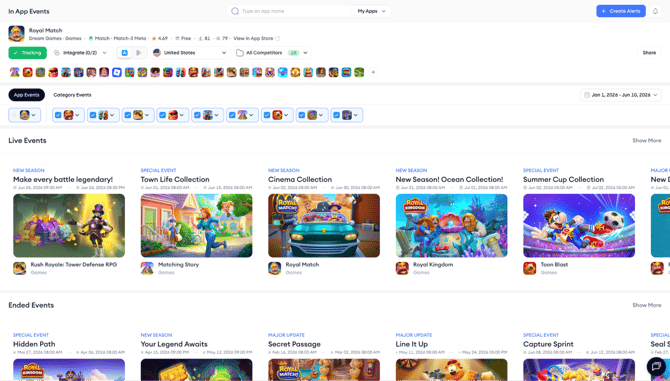
Task: Click Toon Blast app icon under Summer Cup card
Action: click(529, 268)
